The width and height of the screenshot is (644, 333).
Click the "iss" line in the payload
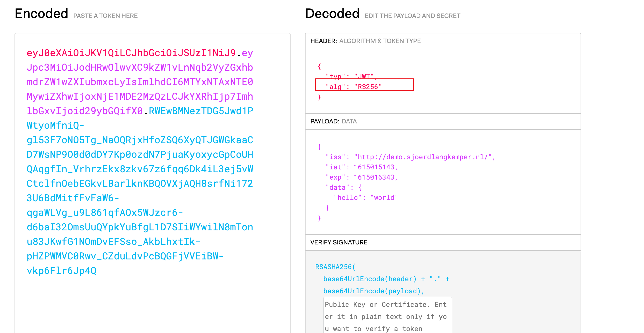click(x=410, y=157)
